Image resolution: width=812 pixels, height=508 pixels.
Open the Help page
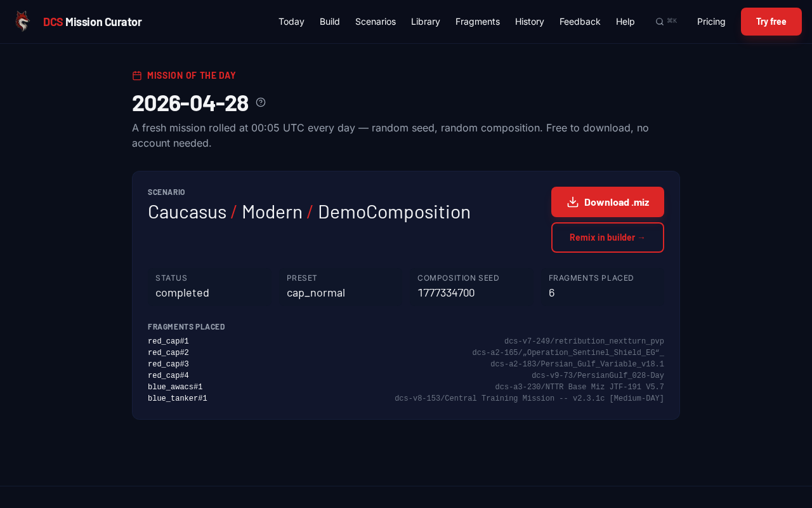[625, 22]
